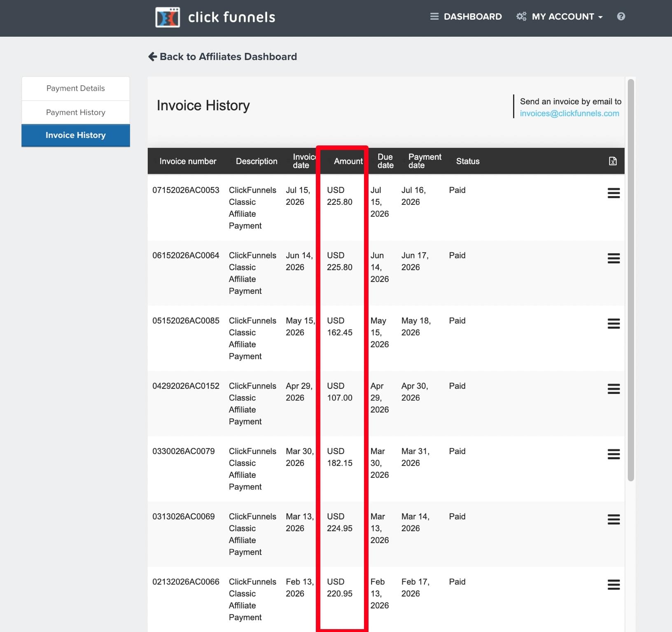Select invoice number 07152026AC0053
672x632 pixels.
[x=186, y=190]
